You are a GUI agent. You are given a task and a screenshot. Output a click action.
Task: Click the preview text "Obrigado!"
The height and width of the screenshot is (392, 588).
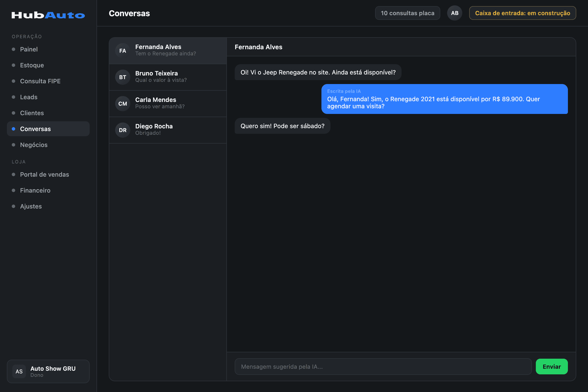coord(148,133)
